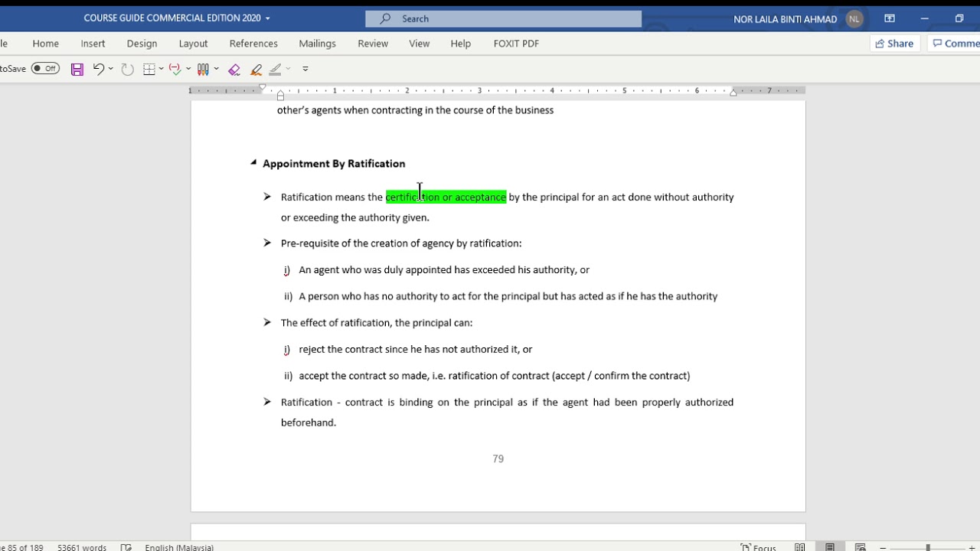Open the FOXIT PDF tab
This screenshot has height=551, width=980.
[516, 44]
